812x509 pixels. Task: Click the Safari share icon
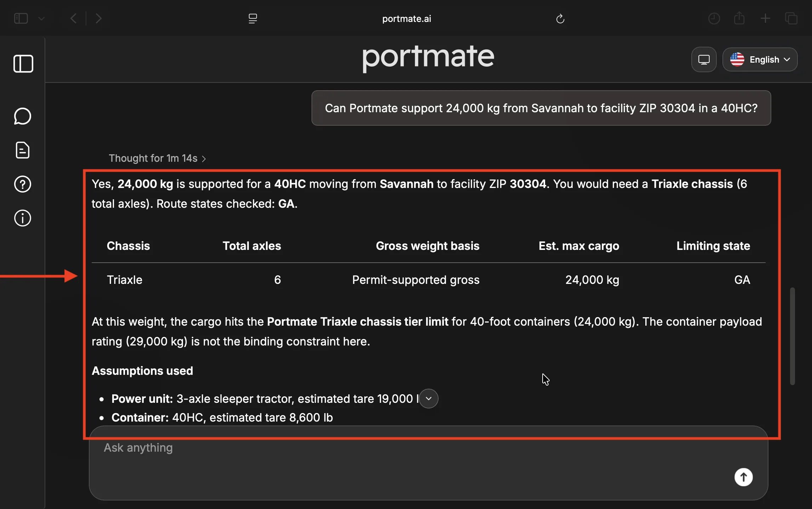click(x=739, y=18)
